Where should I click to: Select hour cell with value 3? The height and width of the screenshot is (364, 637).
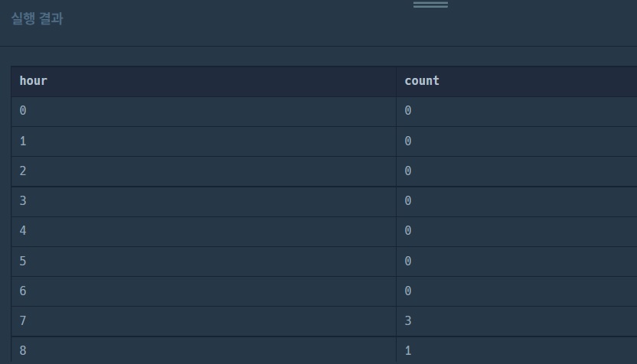click(204, 201)
